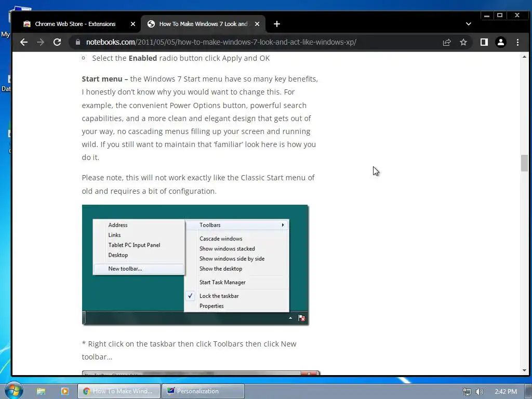Share this page via share icon
This screenshot has width=532, height=399.
point(447,42)
